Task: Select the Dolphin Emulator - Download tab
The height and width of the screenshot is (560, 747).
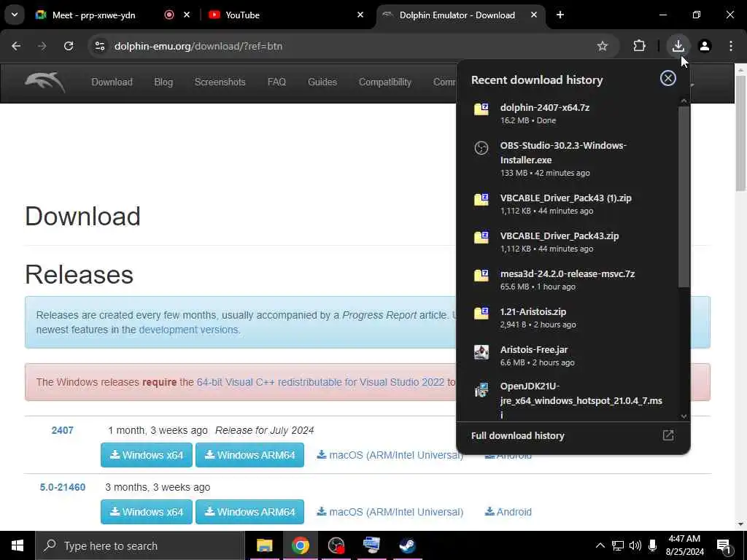Action: click(x=457, y=15)
